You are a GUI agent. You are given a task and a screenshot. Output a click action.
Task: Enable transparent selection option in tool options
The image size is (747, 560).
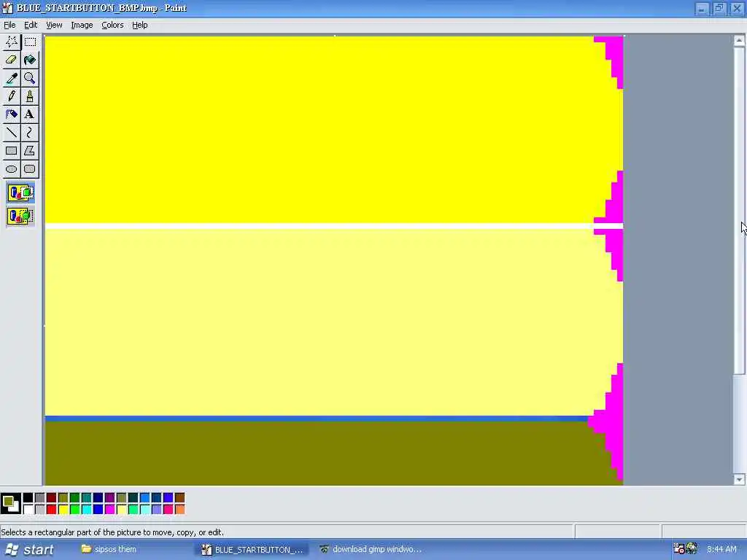tap(20, 216)
